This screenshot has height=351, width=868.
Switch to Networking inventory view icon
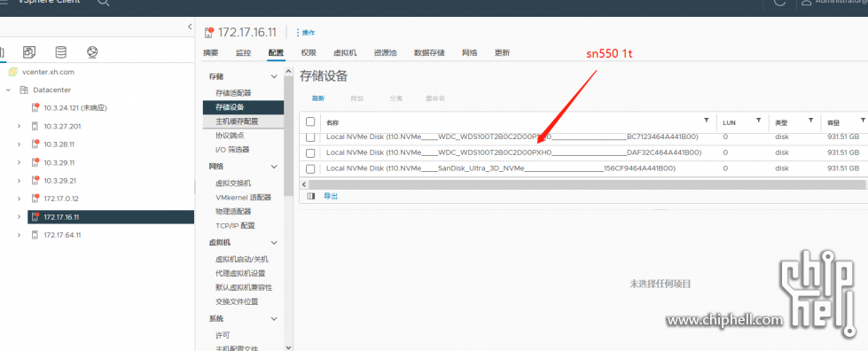[x=92, y=52]
